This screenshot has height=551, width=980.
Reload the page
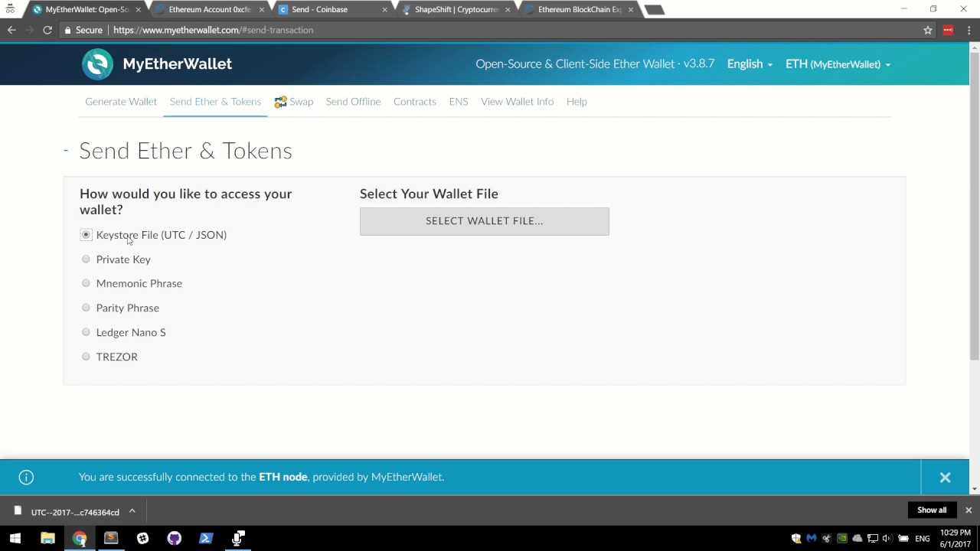click(47, 30)
